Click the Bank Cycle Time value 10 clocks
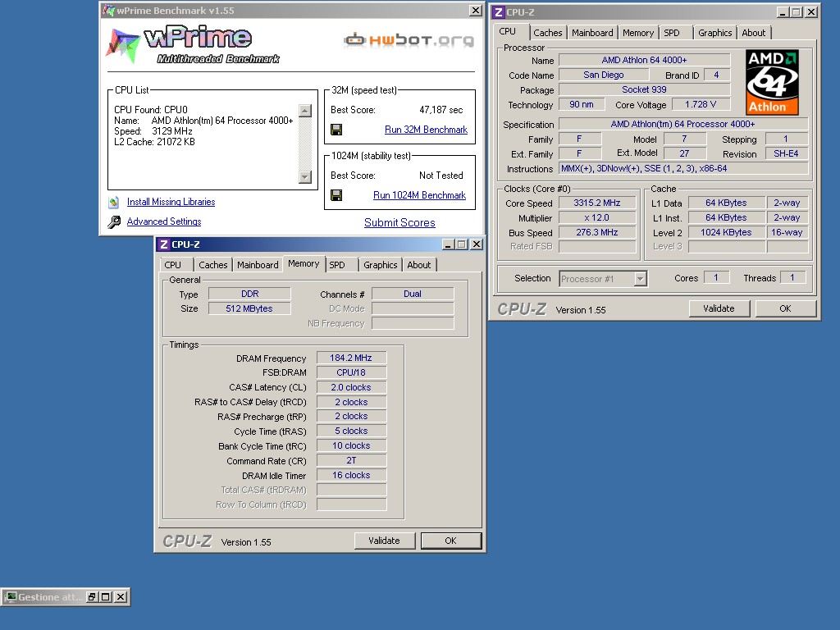Screen dimensions: 840x630 click(351, 445)
